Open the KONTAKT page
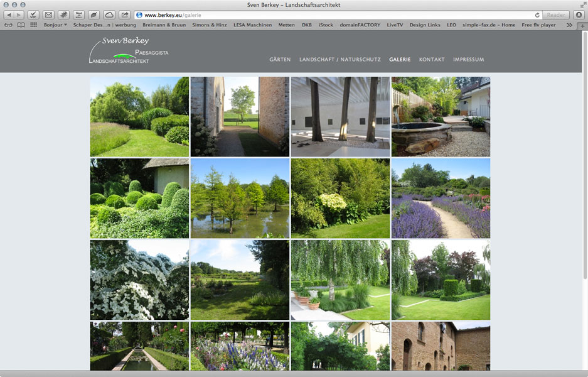The image size is (588, 377). tap(432, 59)
